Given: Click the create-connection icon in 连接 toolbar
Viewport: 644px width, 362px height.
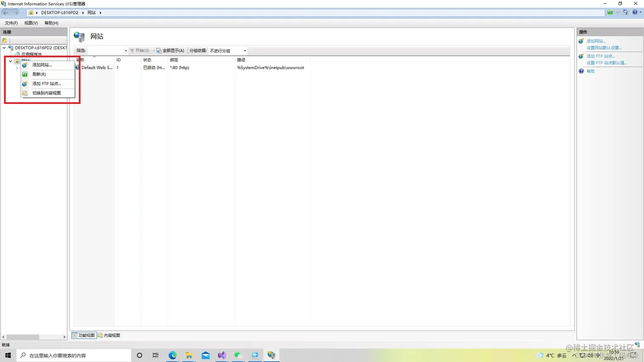Looking at the screenshot, I should click(x=4, y=40).
